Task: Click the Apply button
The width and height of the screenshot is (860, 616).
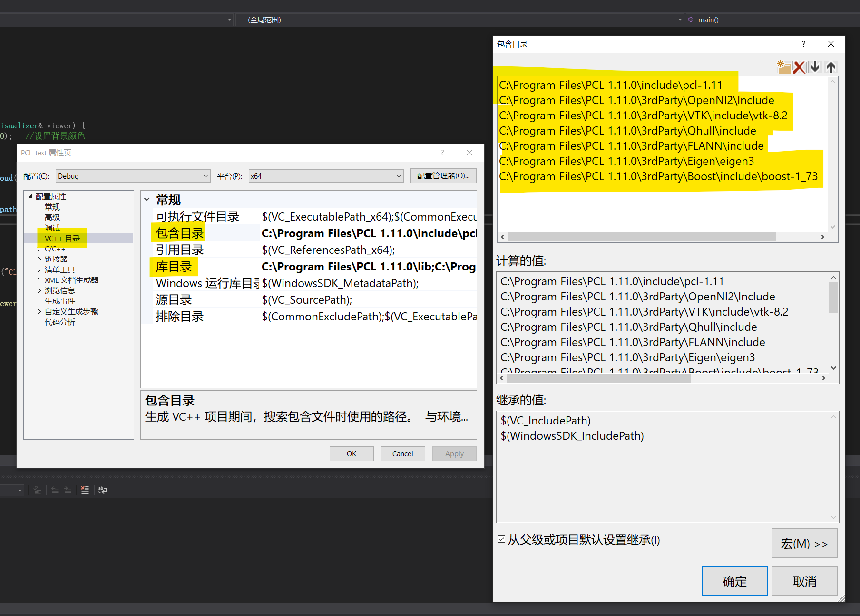Action: pyautogui.click(x=454, y=453)
